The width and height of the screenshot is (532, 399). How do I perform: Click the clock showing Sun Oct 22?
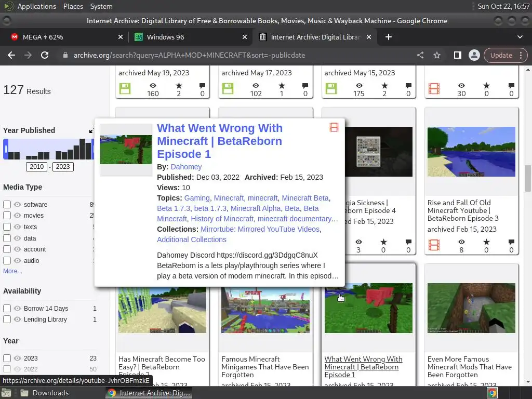coord(503,6)
